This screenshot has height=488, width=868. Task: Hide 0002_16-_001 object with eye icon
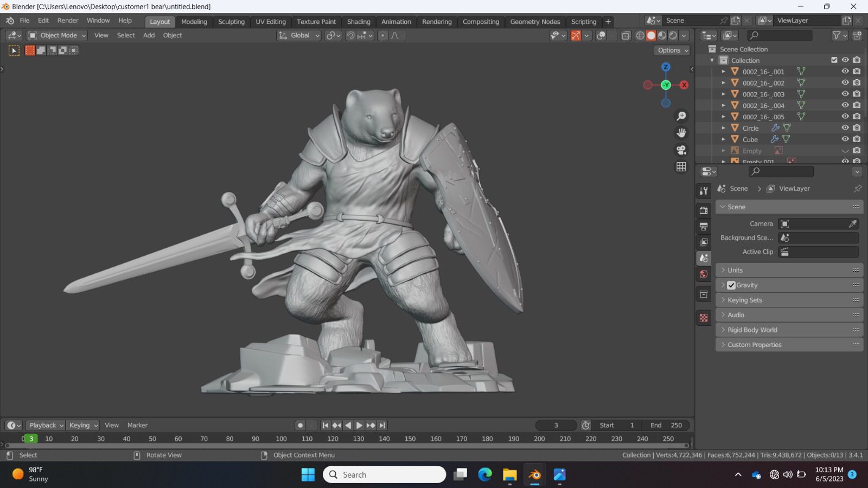pyautogui.click(x=845, y=72)
